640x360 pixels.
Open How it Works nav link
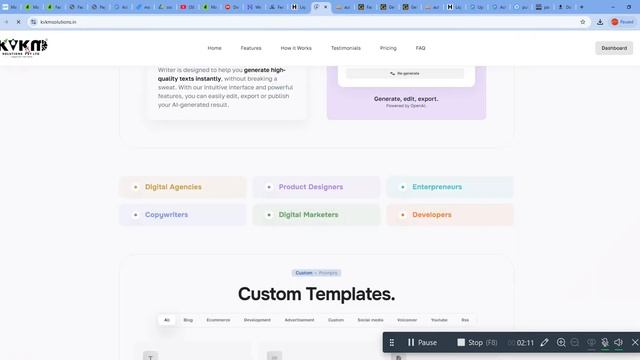point(296,48)
